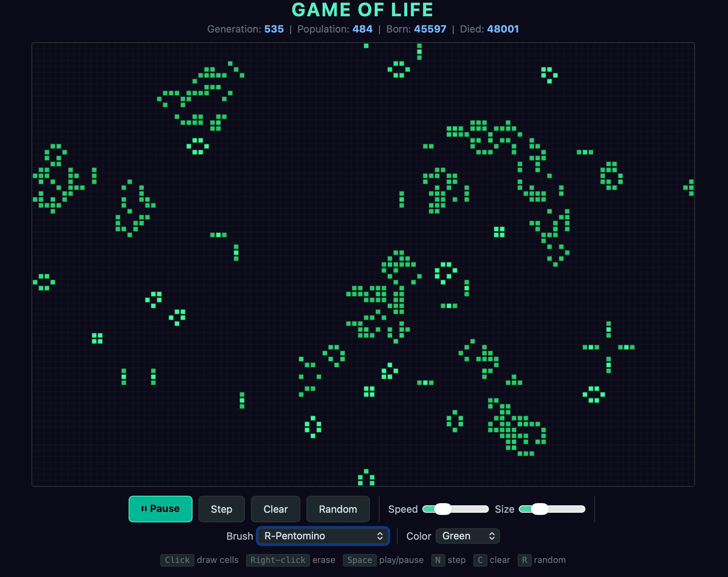Image resolution: width=728 pixels, height=577 pixels.
Task: Click the R key shortcut badge
Action: [524, 560]
